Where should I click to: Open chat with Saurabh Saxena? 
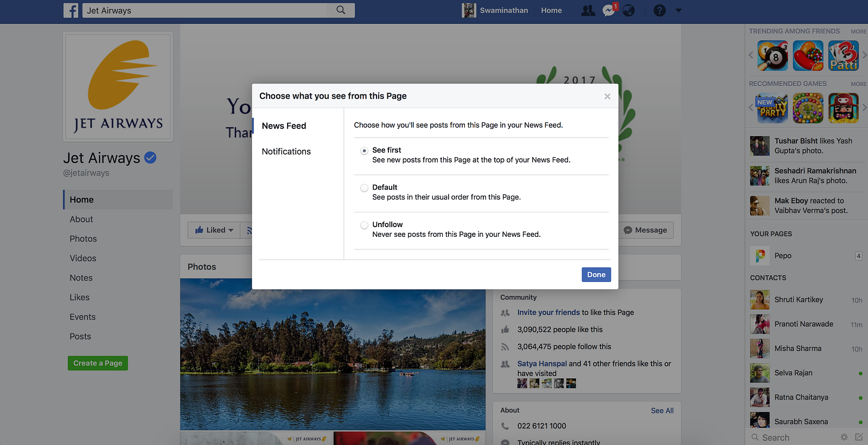(806, 421)
